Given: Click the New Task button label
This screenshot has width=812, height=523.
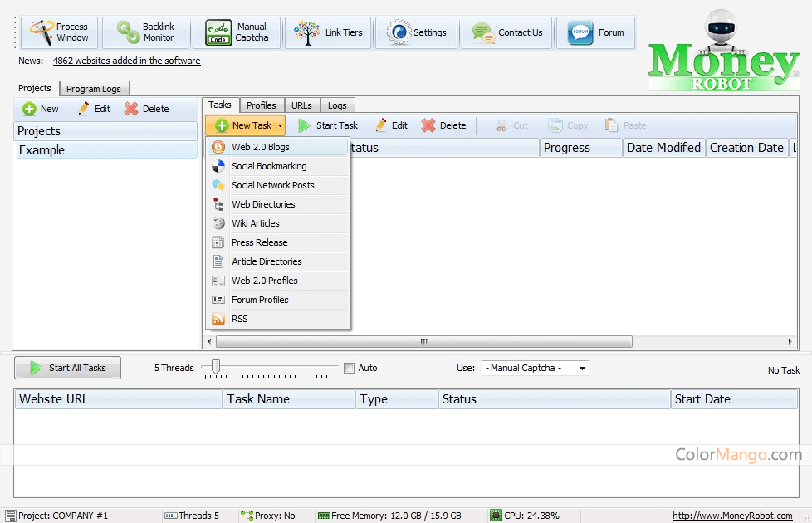Looking at the screenshot, I should 252,125.
